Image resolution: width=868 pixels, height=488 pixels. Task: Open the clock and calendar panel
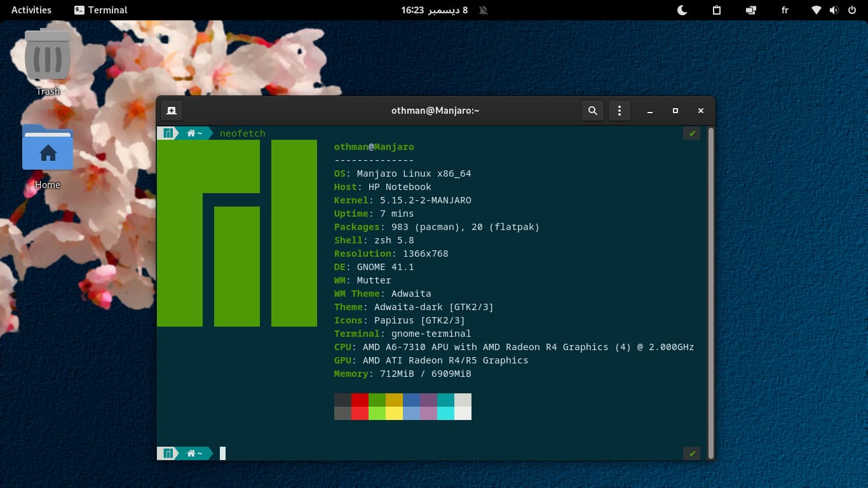[x=434, y=10]
